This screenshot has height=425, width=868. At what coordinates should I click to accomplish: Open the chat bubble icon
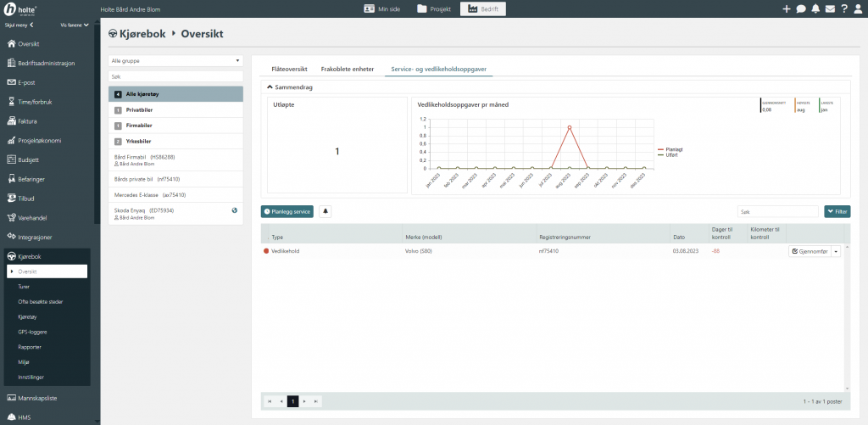[801, 8]
